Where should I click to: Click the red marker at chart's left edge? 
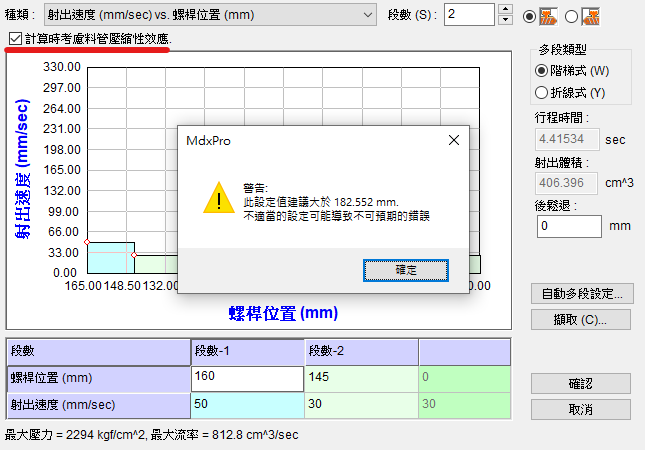click(x=87, y=242)
